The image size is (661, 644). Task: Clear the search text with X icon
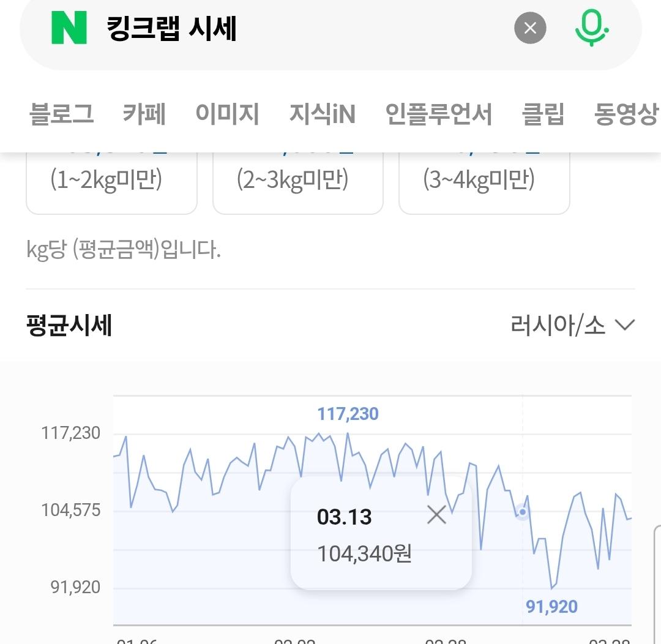click(x=530, y=28)
